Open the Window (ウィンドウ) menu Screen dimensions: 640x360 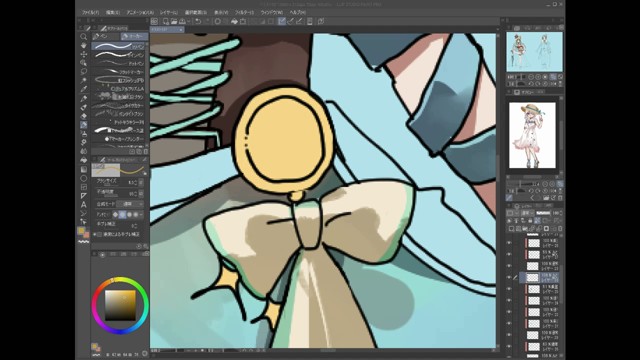point(271,13)
